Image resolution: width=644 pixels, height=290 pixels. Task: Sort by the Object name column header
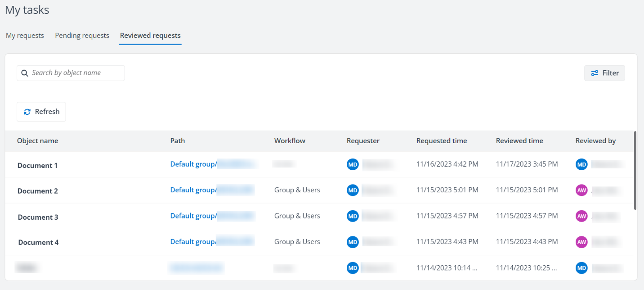click(x=38, y=140)
